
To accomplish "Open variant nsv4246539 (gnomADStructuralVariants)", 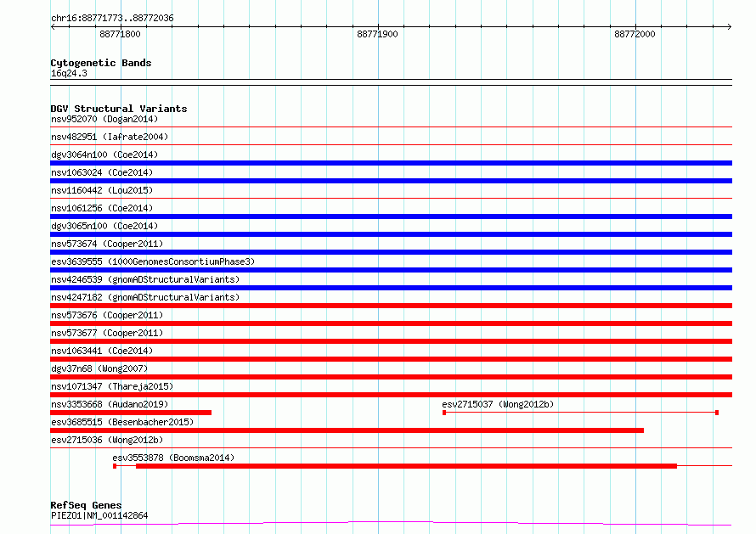I will tap(145, 279).
